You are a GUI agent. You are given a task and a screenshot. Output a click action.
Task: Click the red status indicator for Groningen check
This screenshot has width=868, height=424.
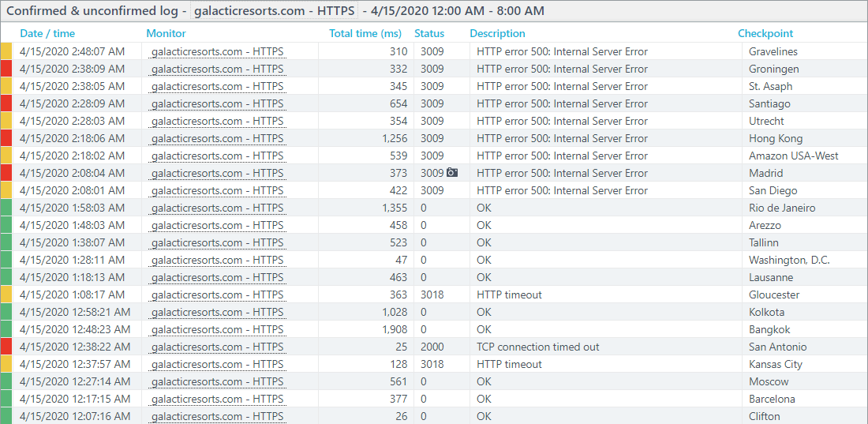click(6, 69)
